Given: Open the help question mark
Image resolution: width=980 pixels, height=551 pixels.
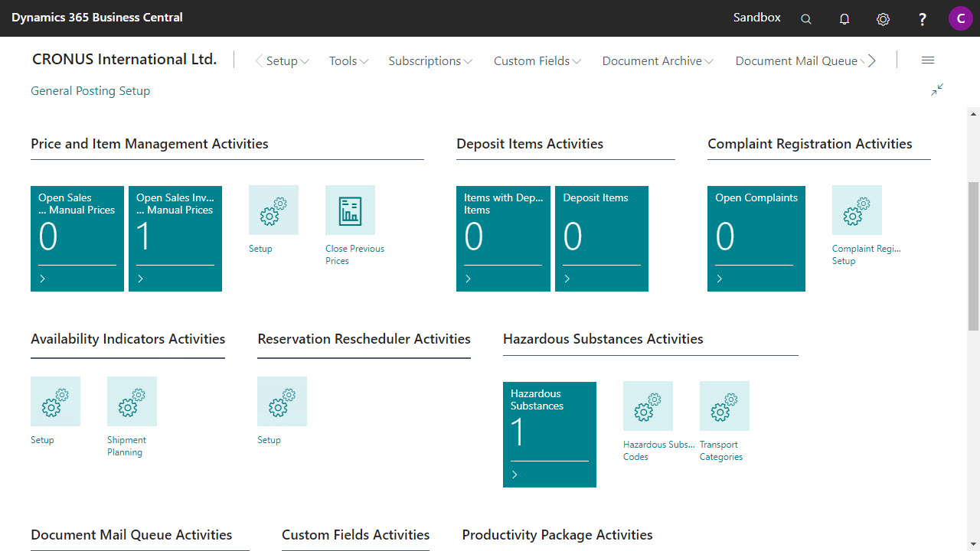Looking at the screenshot, I should pyautogui.click(x=923, y=19).
